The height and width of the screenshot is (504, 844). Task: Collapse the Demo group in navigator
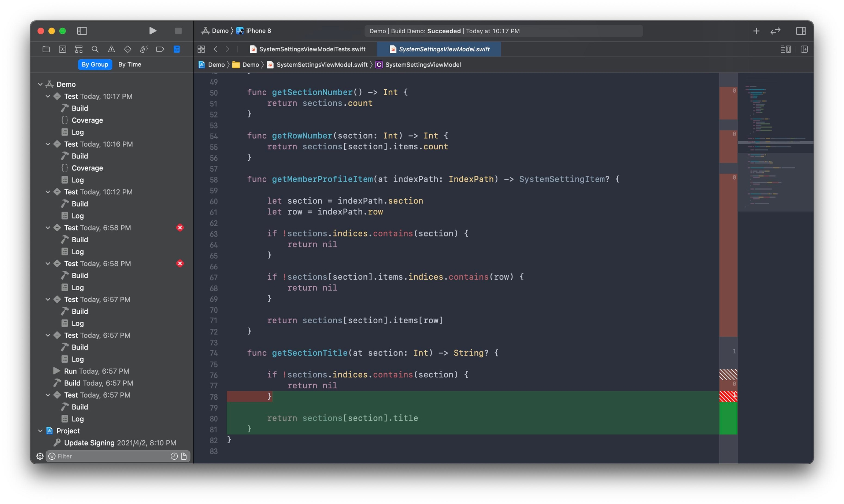(x=40, y=84)
